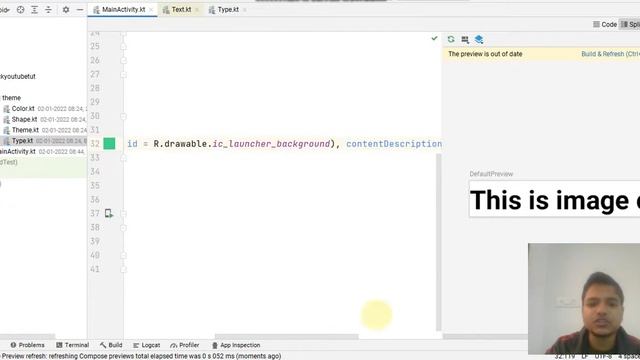
Task: Toggle the fold marker at line 40
Action: pos(123,256)
